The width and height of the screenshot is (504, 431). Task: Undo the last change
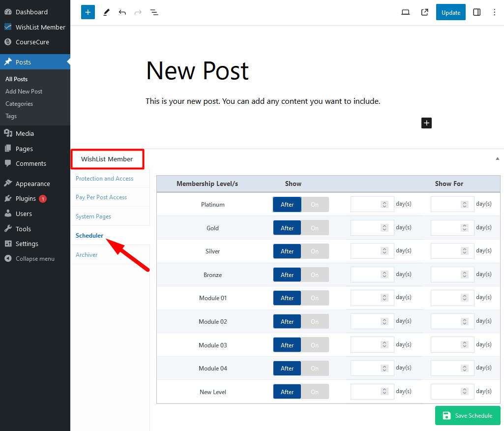[x=122, y=12]
